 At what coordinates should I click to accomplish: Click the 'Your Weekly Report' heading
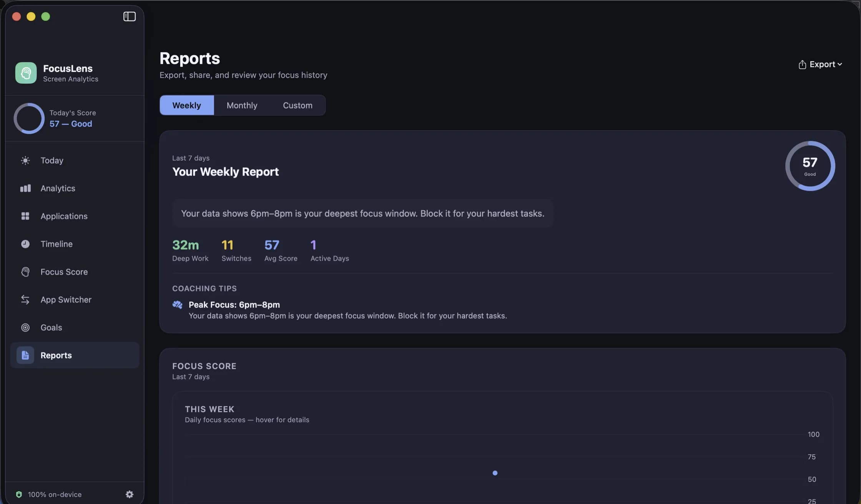[225, 172]
